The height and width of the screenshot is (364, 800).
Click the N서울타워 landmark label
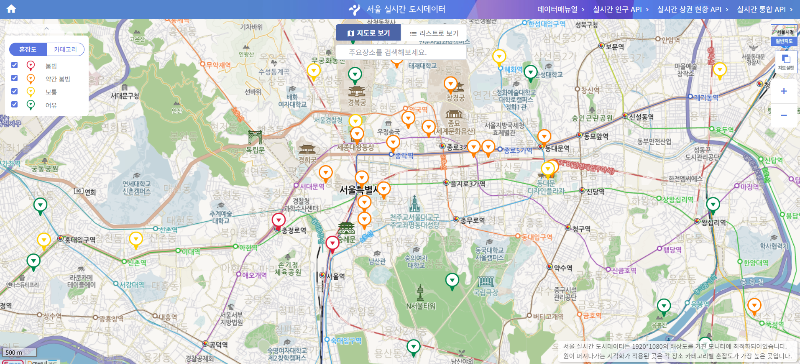tap(420, 306)
